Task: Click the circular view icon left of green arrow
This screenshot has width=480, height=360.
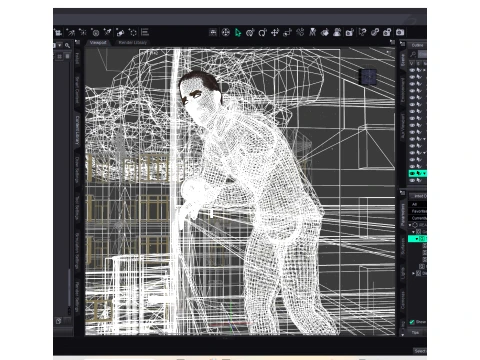Action: (x=226, y=32)
